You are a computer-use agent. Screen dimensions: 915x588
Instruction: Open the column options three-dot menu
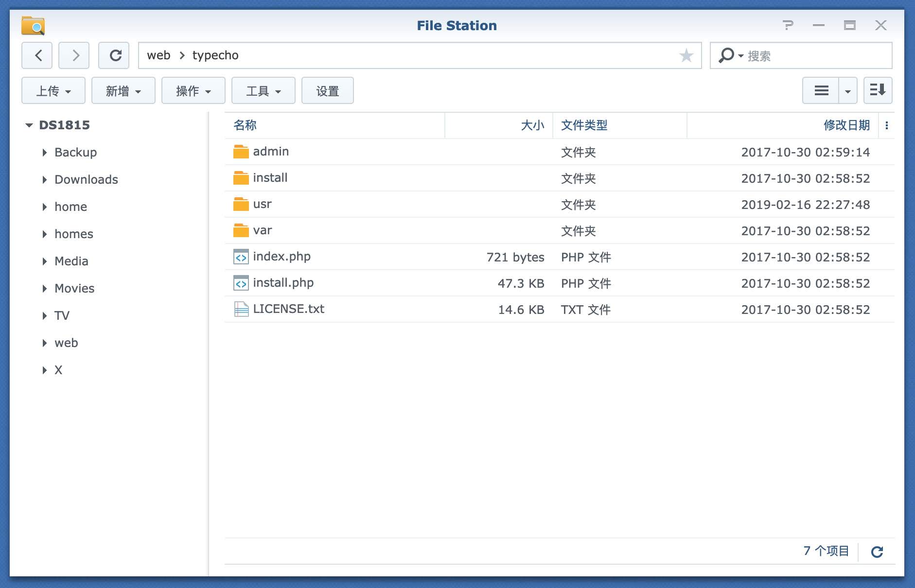pyautogui.click(x=887, y=125)
